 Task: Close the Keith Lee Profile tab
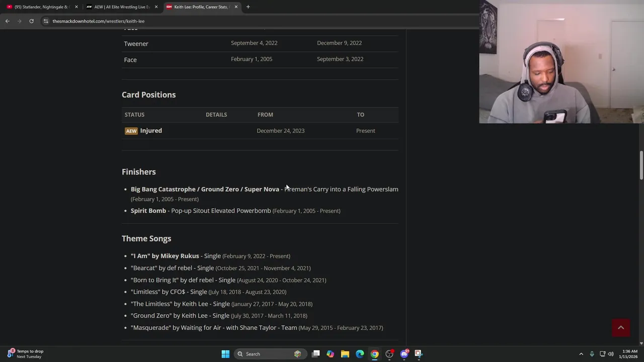236,7
